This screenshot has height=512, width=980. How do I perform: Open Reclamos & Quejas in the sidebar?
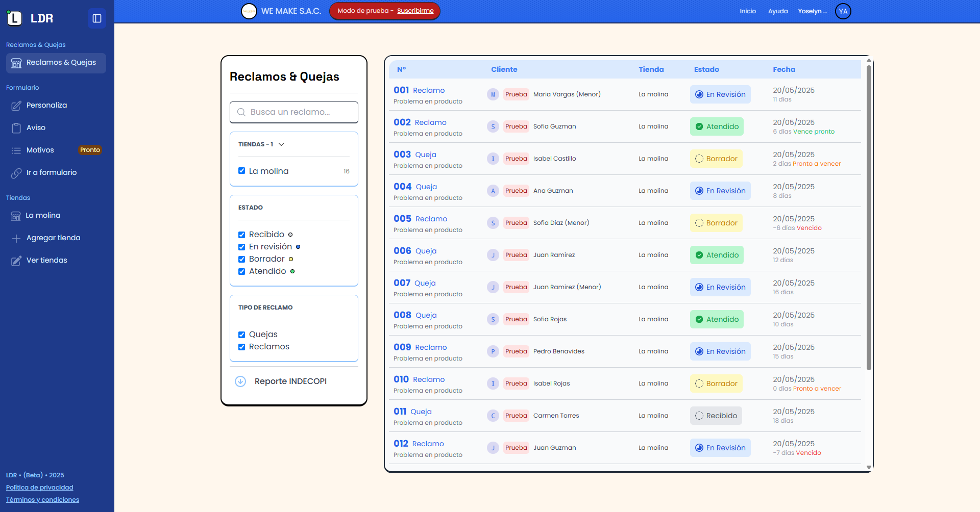(x=56, y=63)
